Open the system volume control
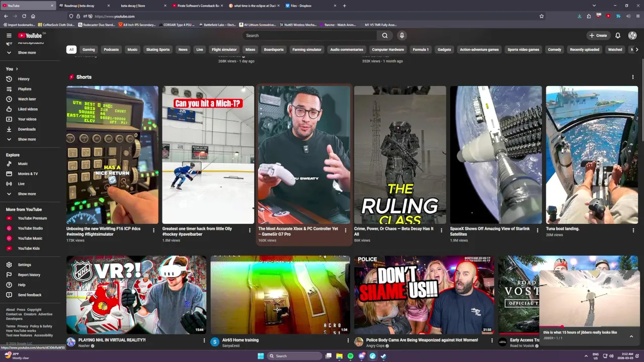This screenshot has width=644, height=362. pyautogui.click(x=611, y=356)
